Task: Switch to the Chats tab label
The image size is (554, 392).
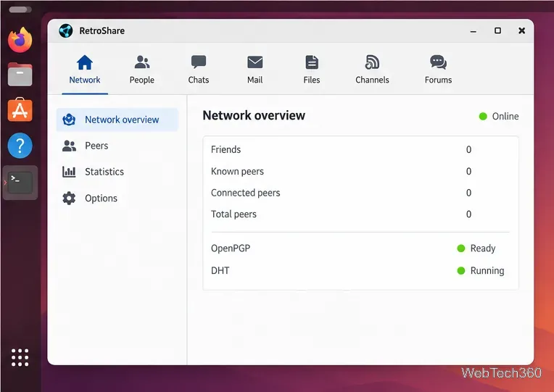Action: tap(199, 80)
